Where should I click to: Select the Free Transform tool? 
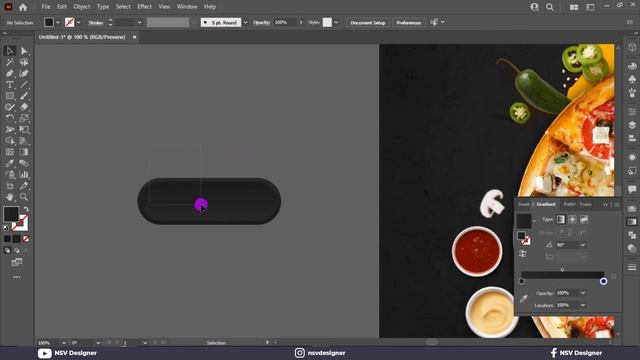click(24, 130)
